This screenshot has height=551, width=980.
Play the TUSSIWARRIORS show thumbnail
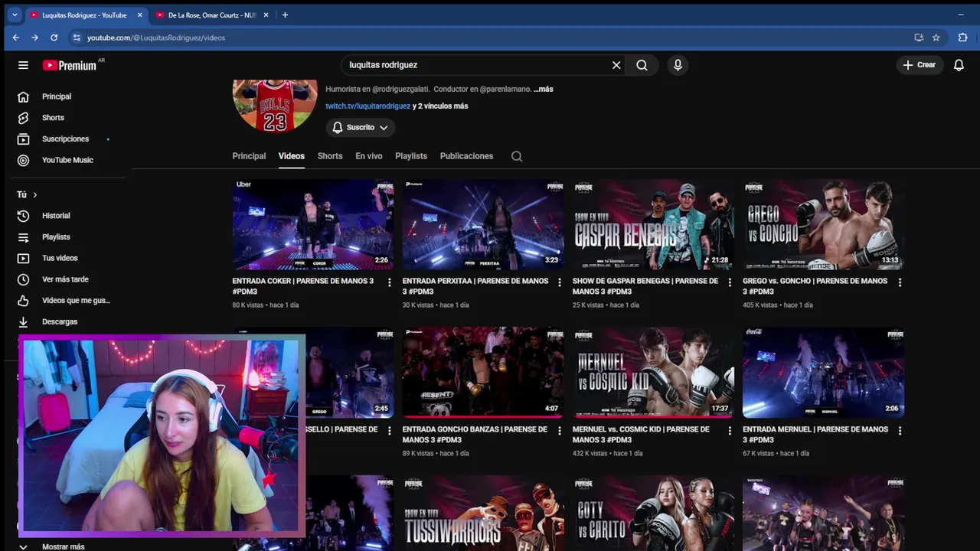tap(483, 514)
